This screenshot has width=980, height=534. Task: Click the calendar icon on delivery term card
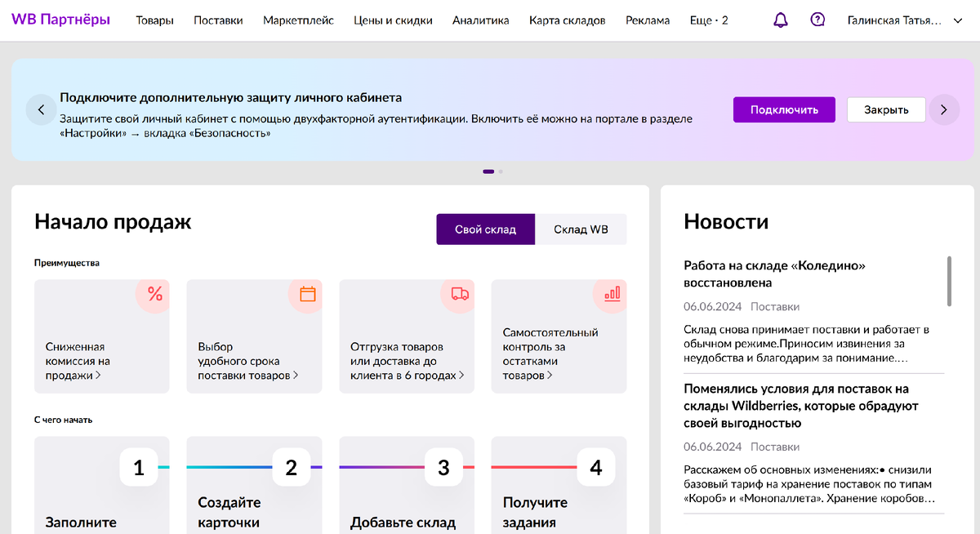pyautogui.click(x=307, y=294)
